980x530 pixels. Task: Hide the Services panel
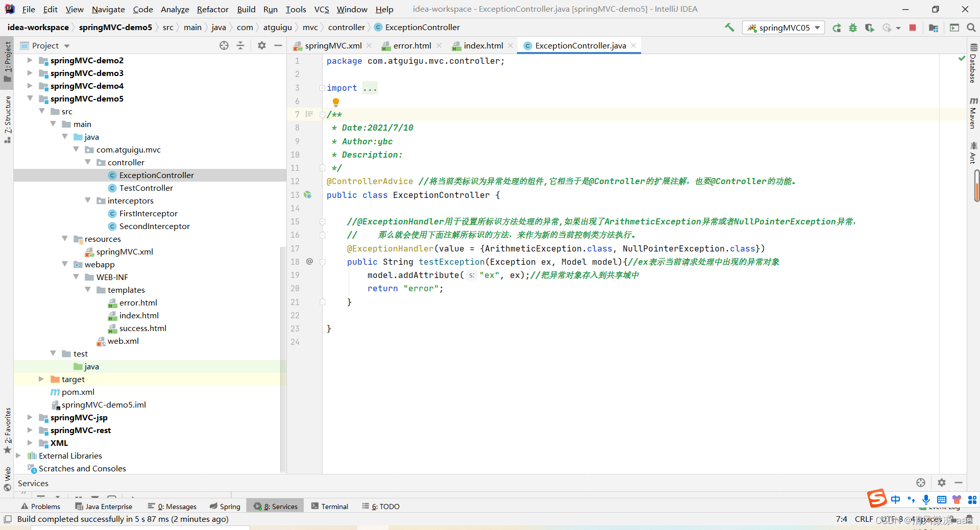pos(959,483)
